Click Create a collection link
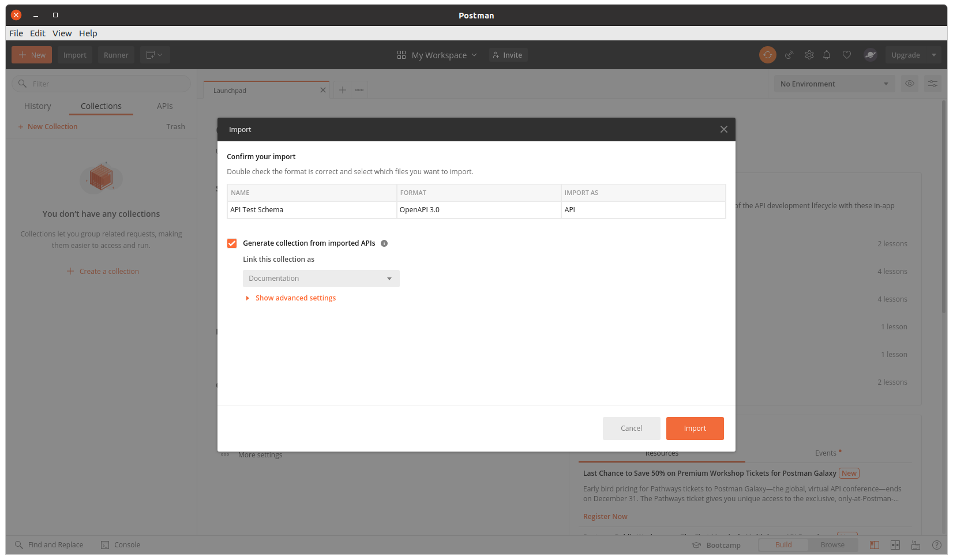This screenshot has width=953, height=560. (x=103, y=272)
